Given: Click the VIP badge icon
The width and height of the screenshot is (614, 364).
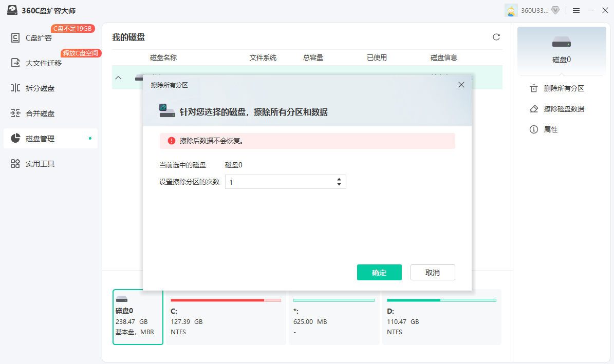Looking at the screenshot, I should tap(555, 11).
